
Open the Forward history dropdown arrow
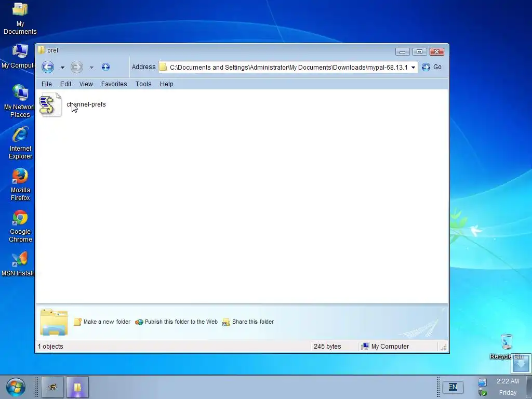[x=91, y=67]
